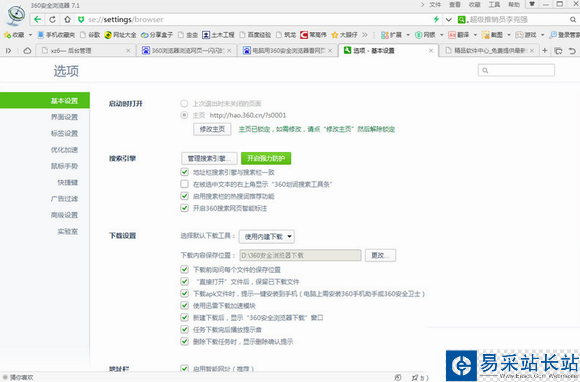Click the green lightning speed-mode icon
580x382 pixels.
436,19
